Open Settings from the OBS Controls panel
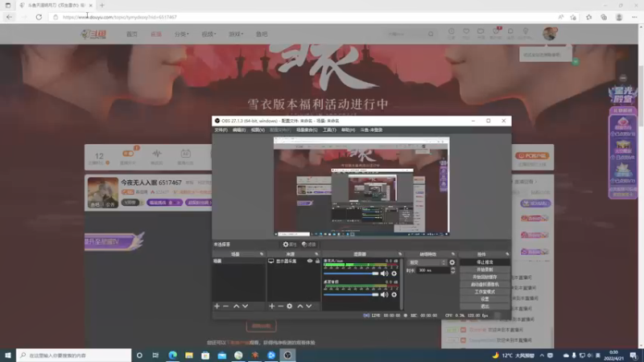Viewport: 644px width, 362px height. [485, 299]
